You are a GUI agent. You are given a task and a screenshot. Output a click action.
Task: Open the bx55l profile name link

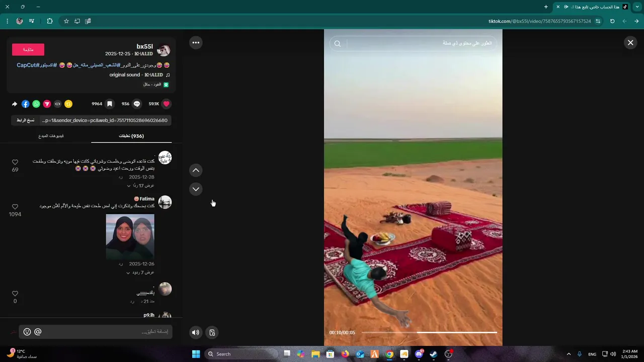tap(144, 47)
